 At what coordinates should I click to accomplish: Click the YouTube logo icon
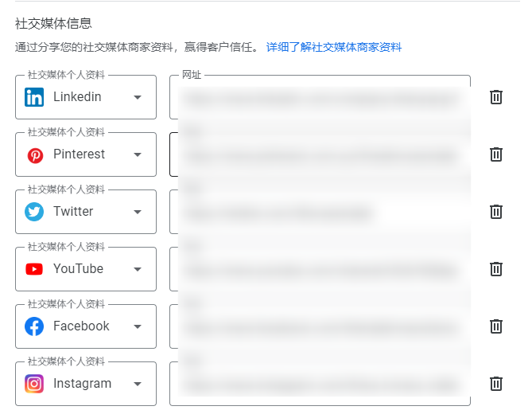click(x=34, y=269)
